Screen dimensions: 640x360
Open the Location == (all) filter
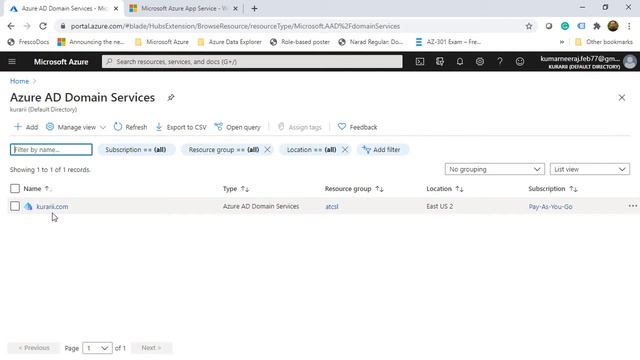tap(311, 149)
